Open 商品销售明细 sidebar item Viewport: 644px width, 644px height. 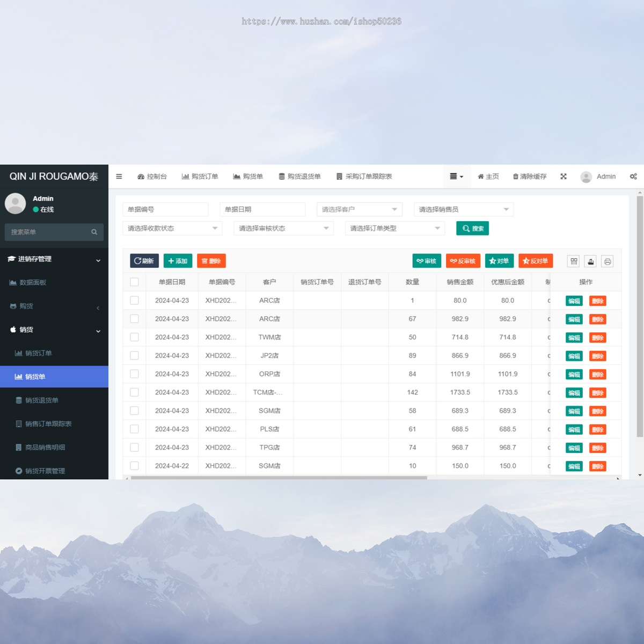pos(54,448)
